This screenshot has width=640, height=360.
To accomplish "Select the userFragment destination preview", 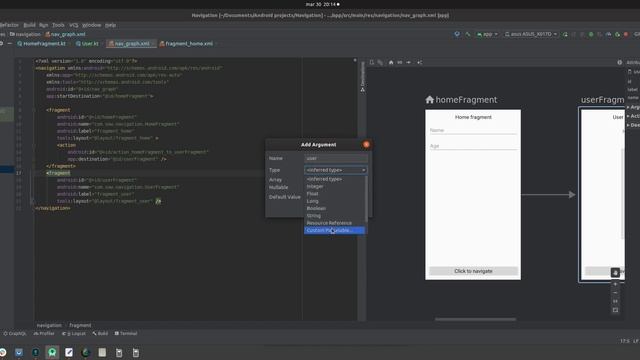I will [602, 194].
